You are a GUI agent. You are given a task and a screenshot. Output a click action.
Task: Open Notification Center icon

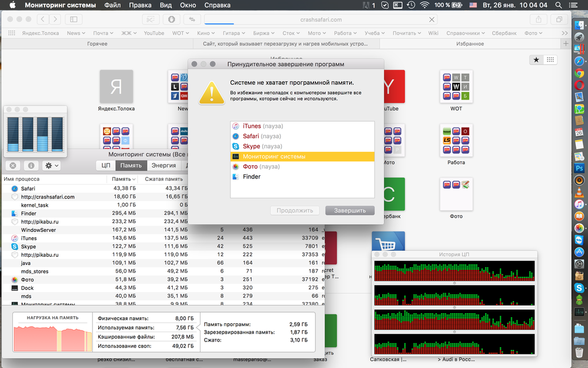coord(573,5)
